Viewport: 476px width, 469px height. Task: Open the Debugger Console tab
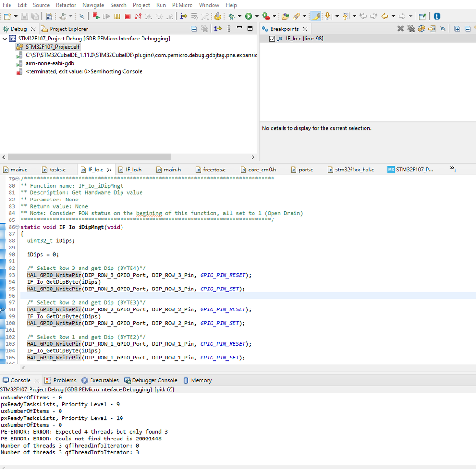[151, 380]
